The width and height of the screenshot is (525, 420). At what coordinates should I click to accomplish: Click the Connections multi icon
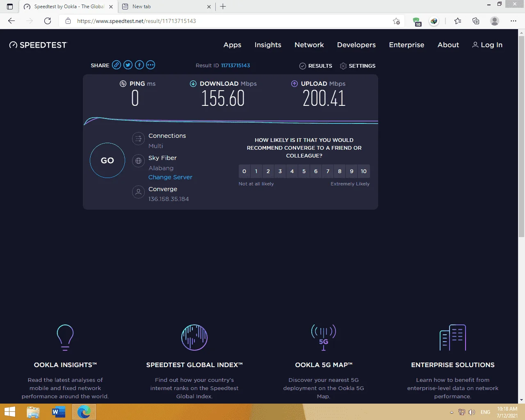(138, 139)
